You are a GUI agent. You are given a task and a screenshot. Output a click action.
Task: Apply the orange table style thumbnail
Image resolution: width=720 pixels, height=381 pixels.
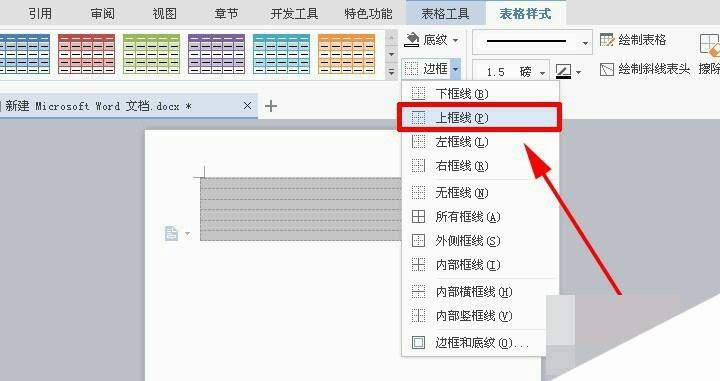(x=346, y=54)
